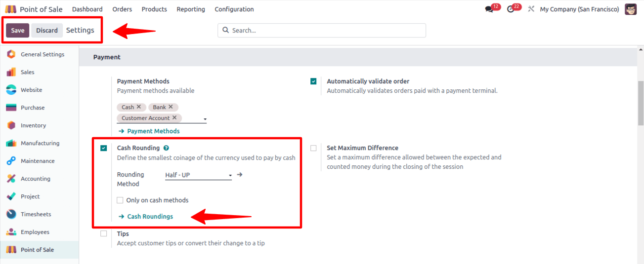Select Timesheets in the sidebar
Viewport: 644px width, 264px height.
[39, 214]
